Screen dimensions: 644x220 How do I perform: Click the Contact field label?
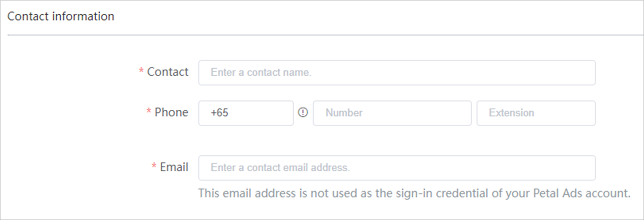click(167, 72)
